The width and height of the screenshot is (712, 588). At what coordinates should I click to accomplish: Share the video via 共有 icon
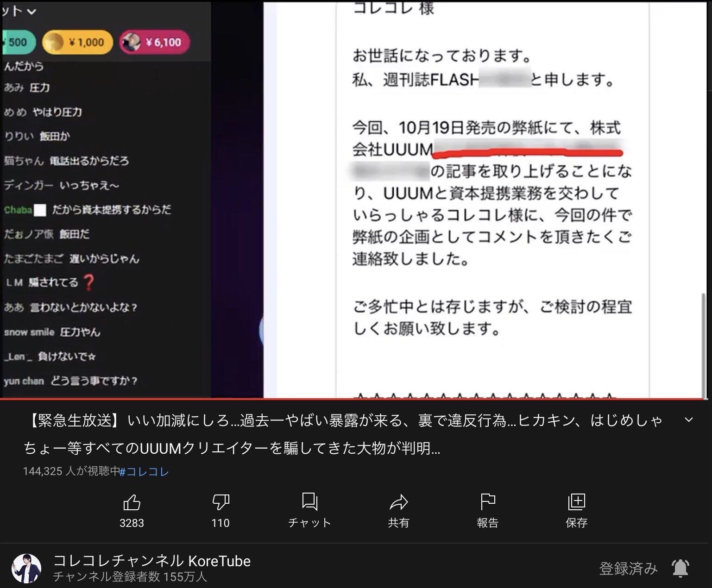[x=398, y=502]
